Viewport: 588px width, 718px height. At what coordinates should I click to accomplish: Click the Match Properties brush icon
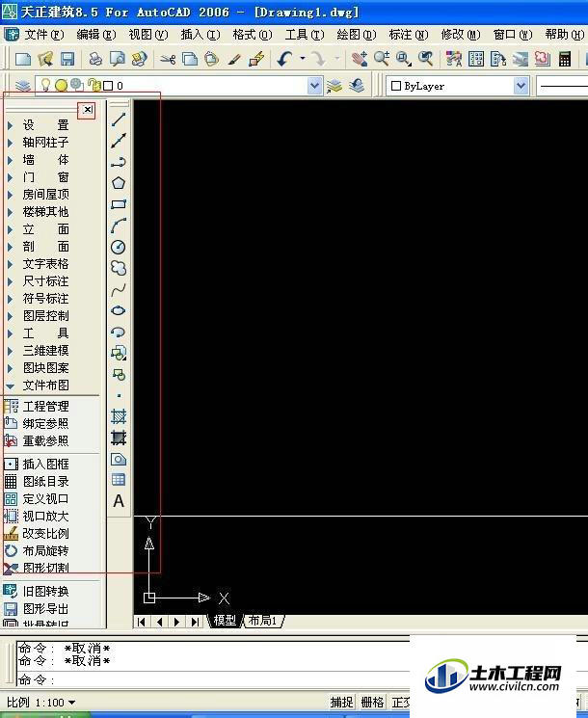tap(234, 59)
